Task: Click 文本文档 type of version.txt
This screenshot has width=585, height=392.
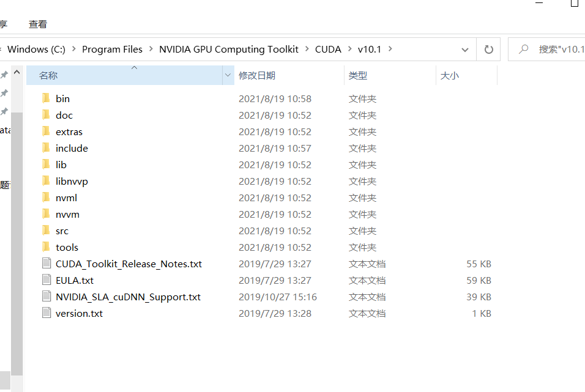Action: [367, 313]
